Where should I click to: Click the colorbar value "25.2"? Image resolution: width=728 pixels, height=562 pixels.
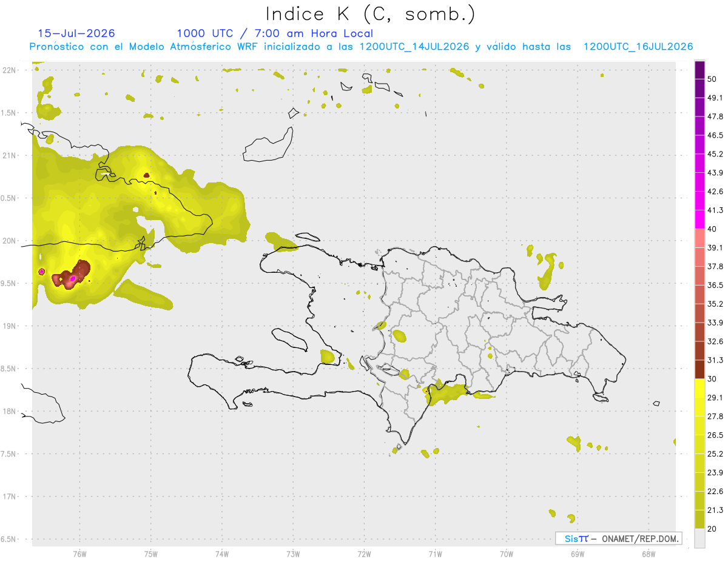[715, 454]
